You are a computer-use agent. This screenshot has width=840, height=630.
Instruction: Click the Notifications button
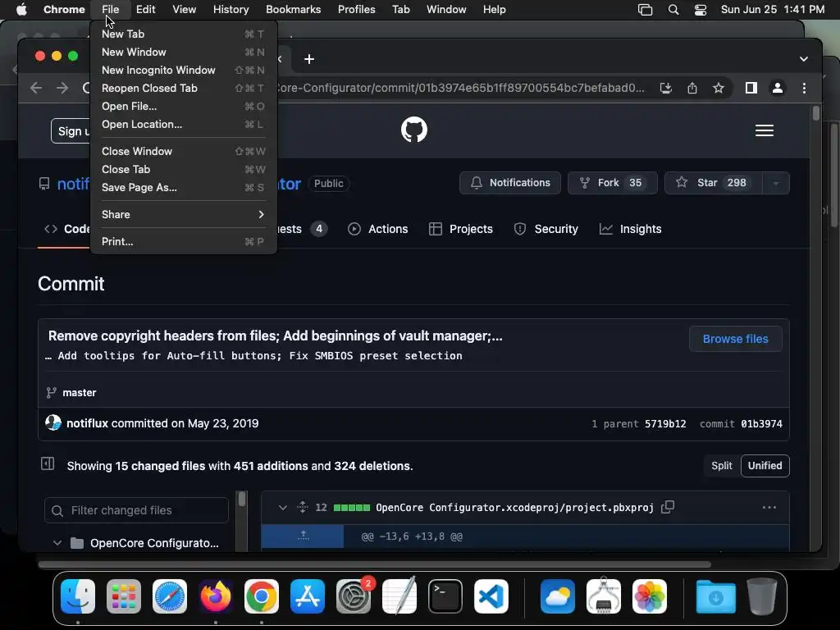(x=510, y=183)
